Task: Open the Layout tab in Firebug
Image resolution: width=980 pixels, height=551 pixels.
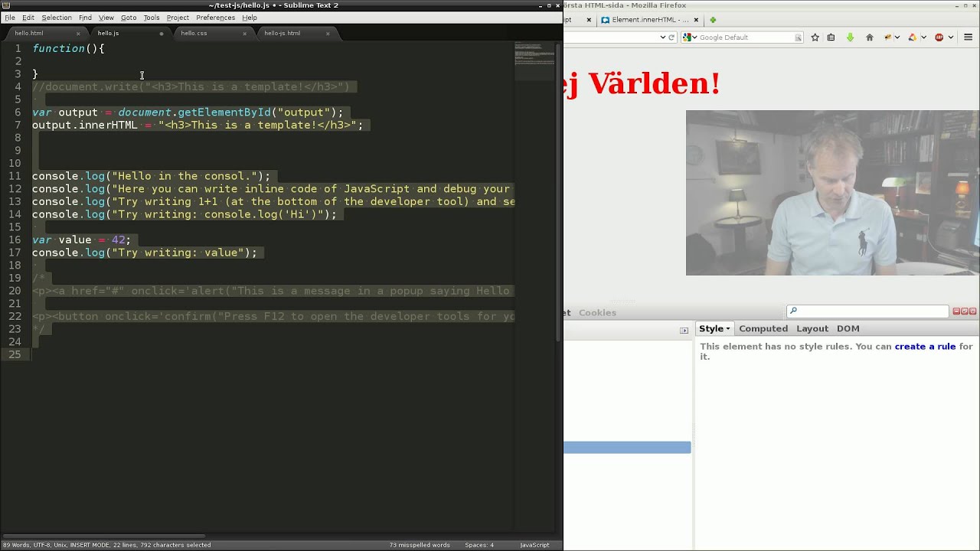Action: (812, 329)
